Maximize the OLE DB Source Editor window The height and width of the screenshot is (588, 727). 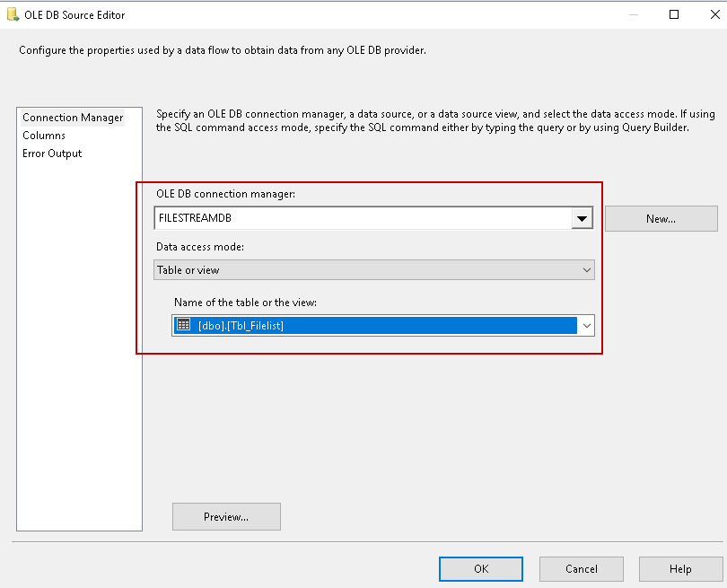point(674,14)
